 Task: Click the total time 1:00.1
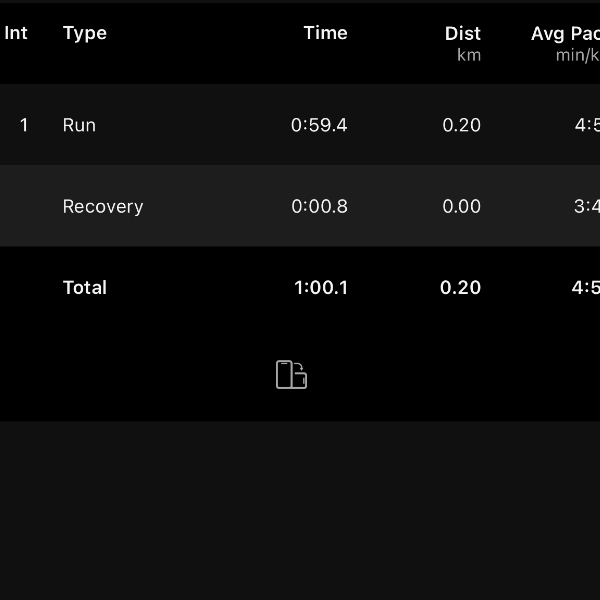pyautogui.click(x=321, y=288)
